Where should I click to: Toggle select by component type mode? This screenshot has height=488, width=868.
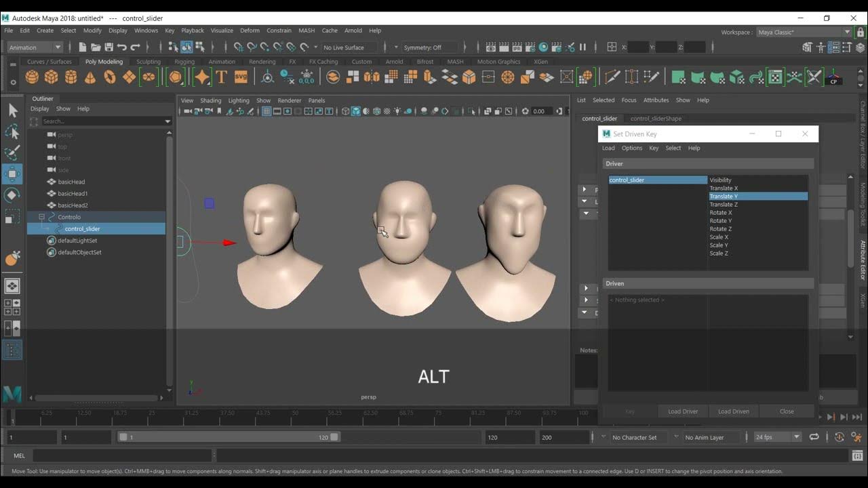coord(199,47)
